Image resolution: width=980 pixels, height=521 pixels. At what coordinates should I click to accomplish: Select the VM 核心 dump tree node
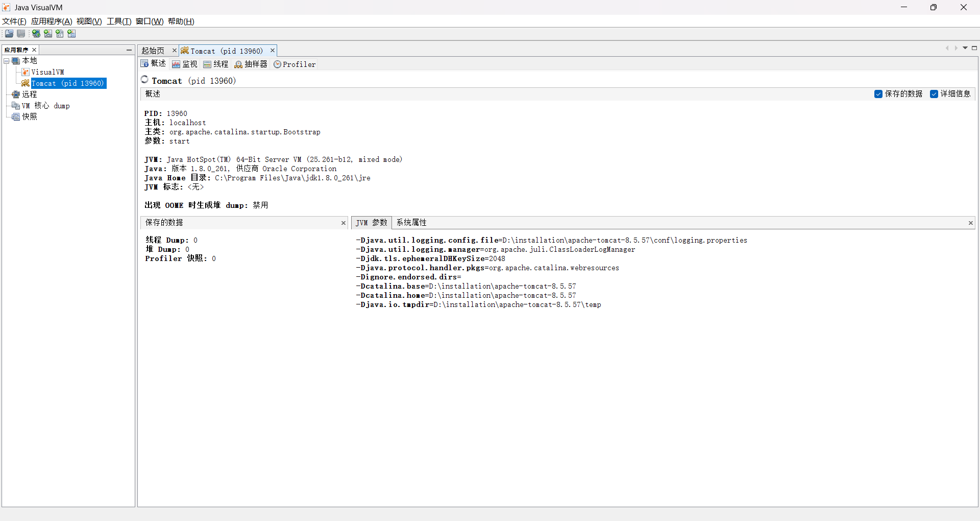(45, 106)
